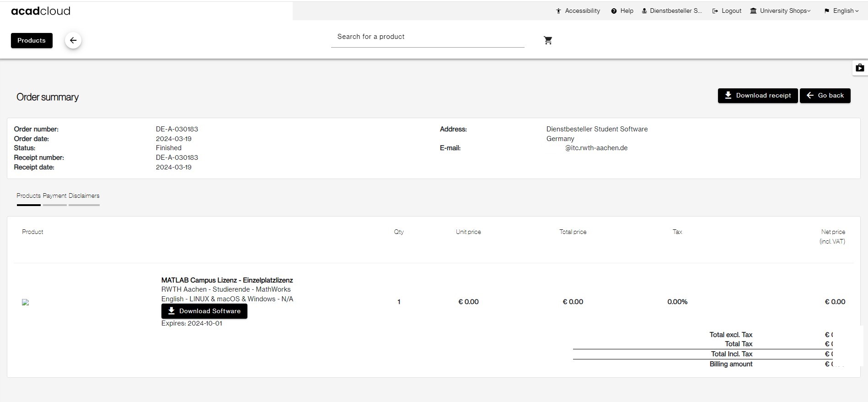Click the Dienstbesteller user profile icon
The width and height of the screenshot is (868, 402).
coord(644,11)
